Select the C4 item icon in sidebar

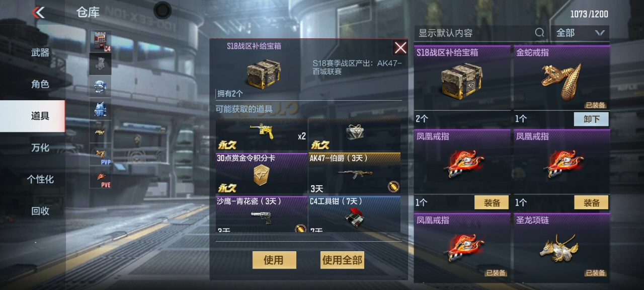point(101,41)
